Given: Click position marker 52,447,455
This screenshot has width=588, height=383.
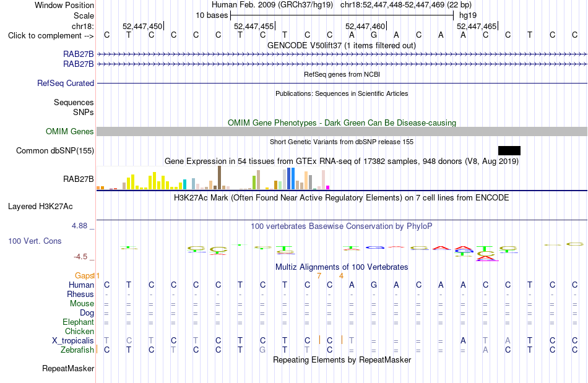Looking at the screenshot, I should click(x=254, y=26).
